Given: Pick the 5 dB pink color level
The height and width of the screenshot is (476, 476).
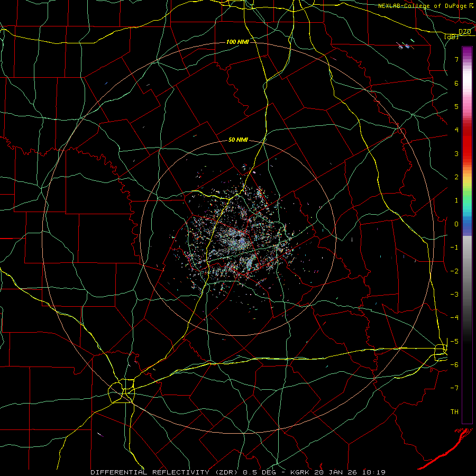Looking at the screenshot, I should click(467, 106).
